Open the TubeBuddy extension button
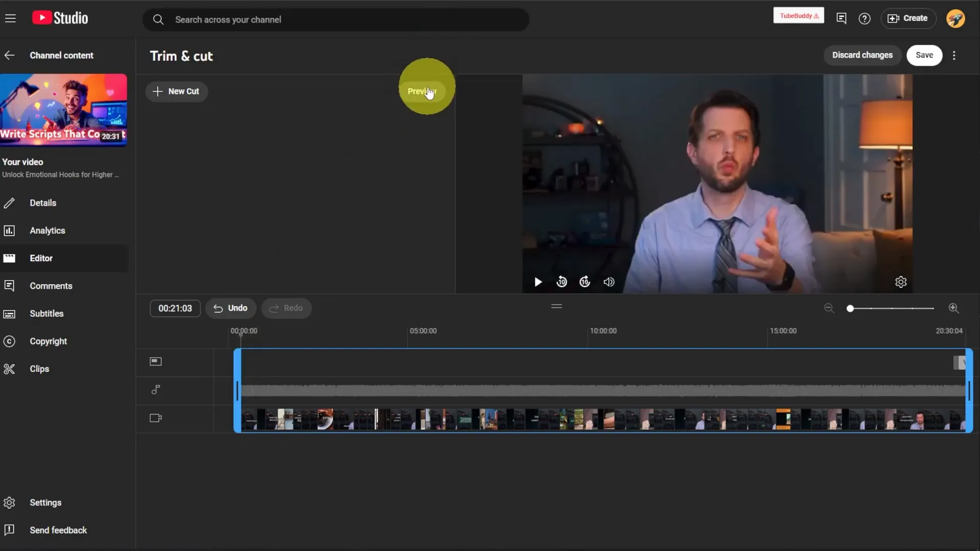Image resolution: width=980 pixels, height=551 pixels. pos(798,16)
